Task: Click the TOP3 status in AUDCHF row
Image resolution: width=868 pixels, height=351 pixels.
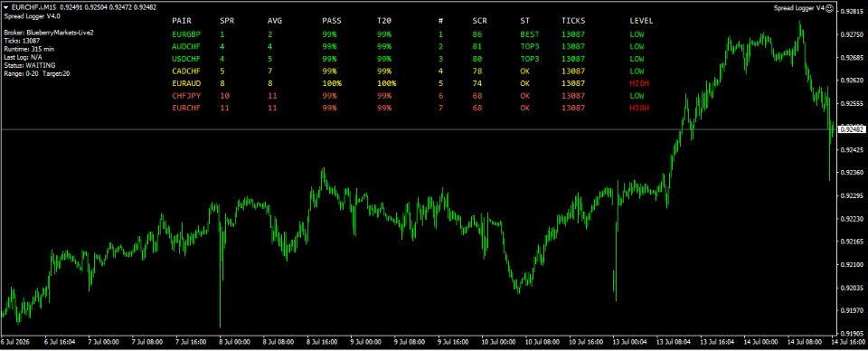Action: [530, 46]
